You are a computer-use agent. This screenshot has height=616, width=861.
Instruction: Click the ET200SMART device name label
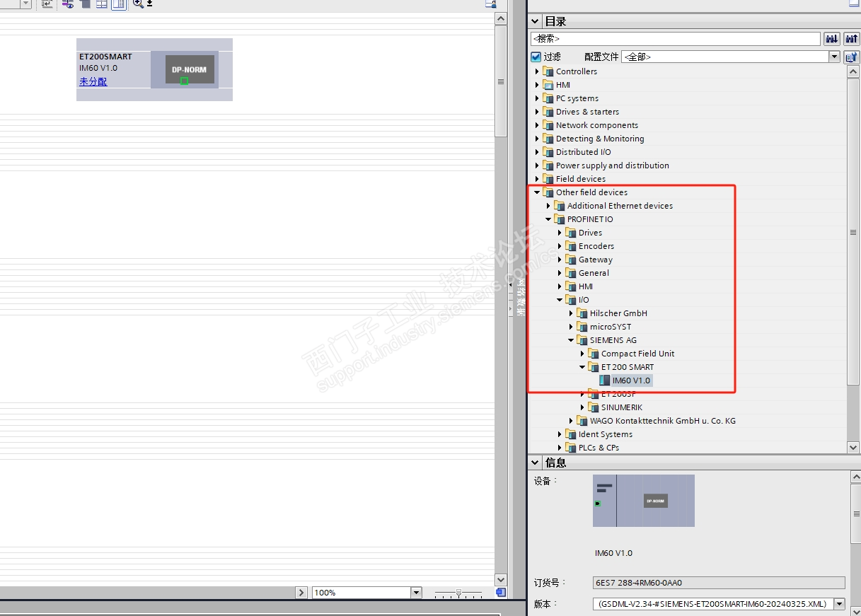click(105, 57)
